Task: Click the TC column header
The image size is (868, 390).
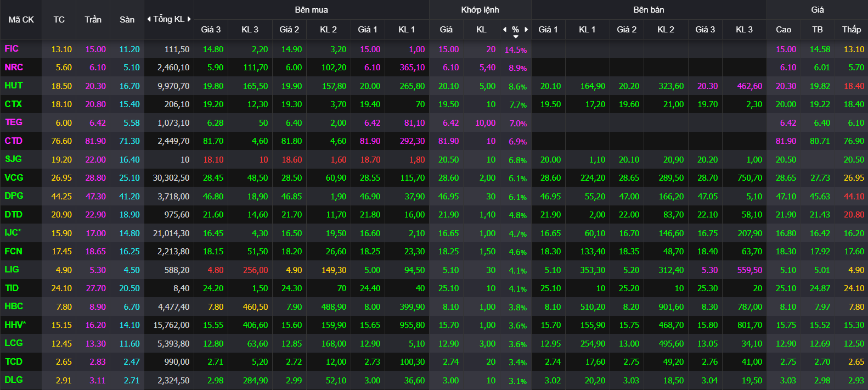Action: tap(59, 20)
